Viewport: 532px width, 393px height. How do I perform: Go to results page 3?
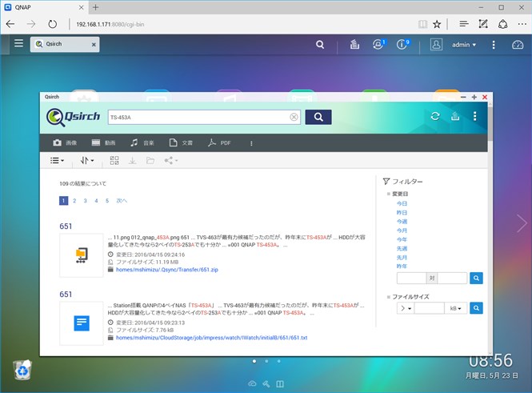click(85, 201)
